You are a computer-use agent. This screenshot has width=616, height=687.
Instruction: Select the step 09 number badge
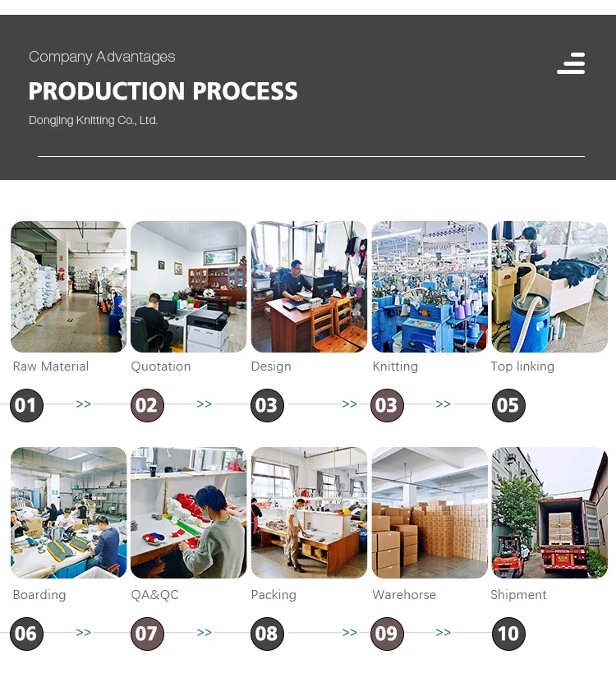tap(387, 634)
